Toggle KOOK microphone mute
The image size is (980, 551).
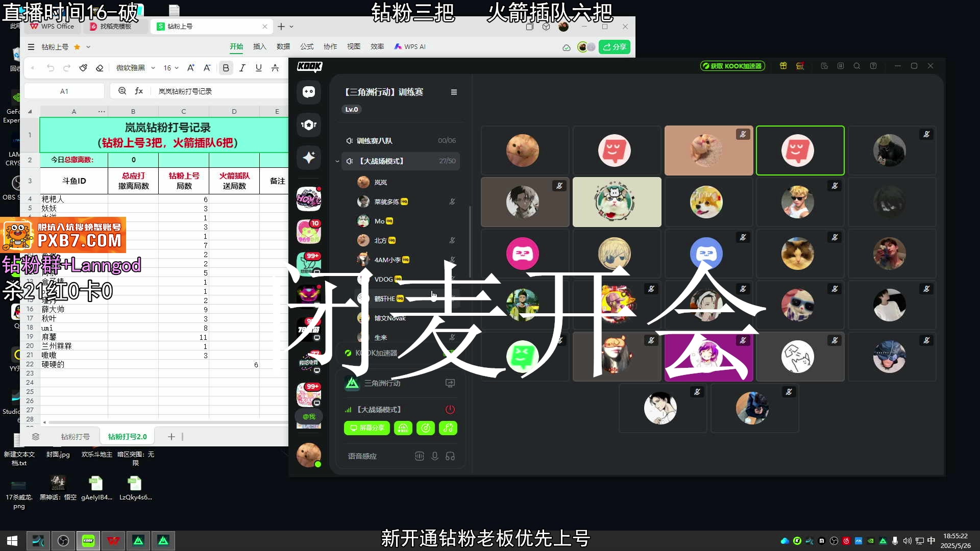[x=435, y=456]
